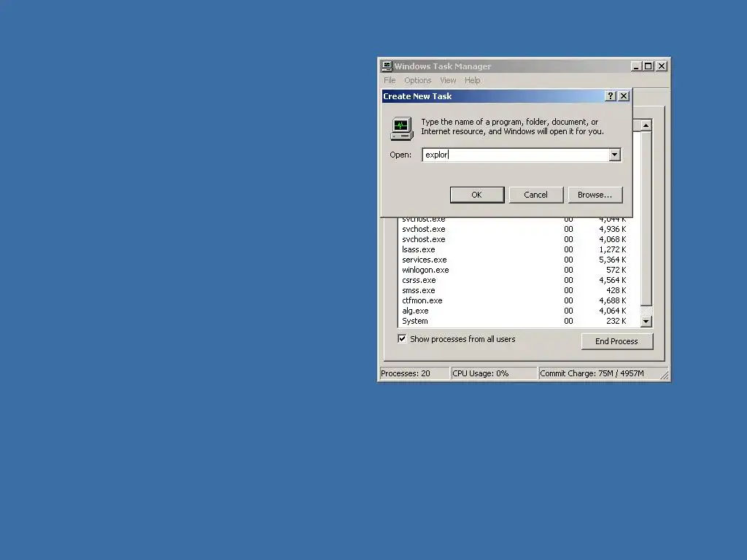This screenshot has height=560, width=747.
Task: Click Cancel in Create New Task
Action: [x=536, y=195]
